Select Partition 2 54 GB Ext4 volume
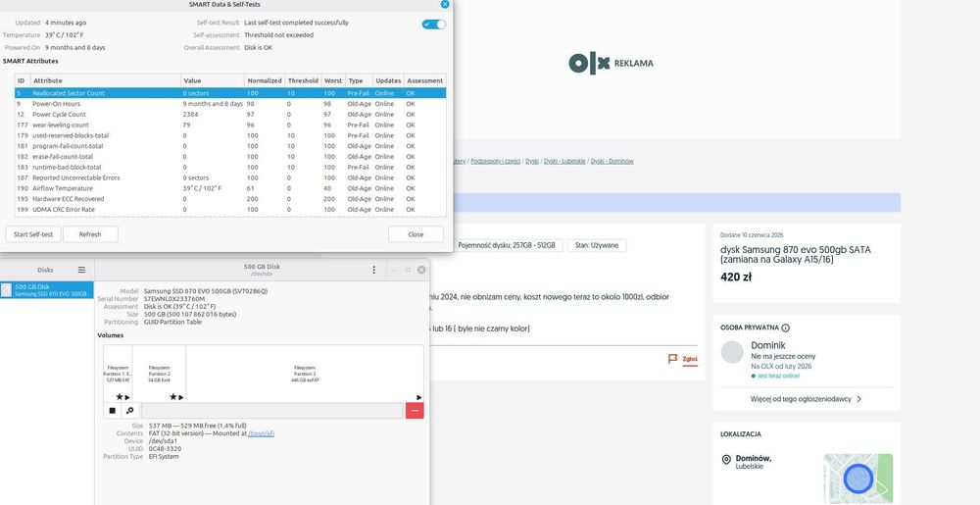 click(160, 374)
